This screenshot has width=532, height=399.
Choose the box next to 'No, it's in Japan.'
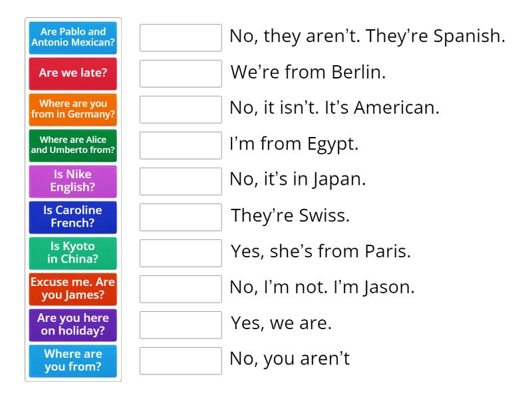coord(181,182)
